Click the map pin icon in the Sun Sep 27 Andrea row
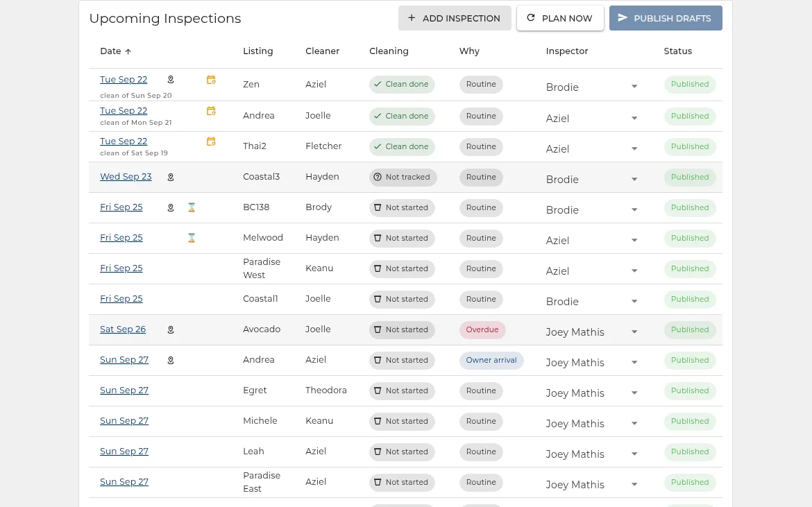 click(x=170, y=360)
